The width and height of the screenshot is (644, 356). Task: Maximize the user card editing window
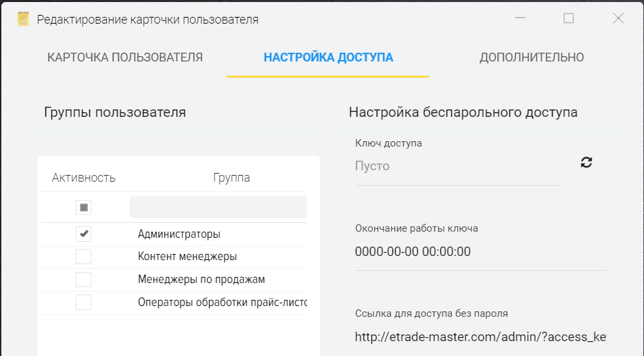tap(569, 19)
